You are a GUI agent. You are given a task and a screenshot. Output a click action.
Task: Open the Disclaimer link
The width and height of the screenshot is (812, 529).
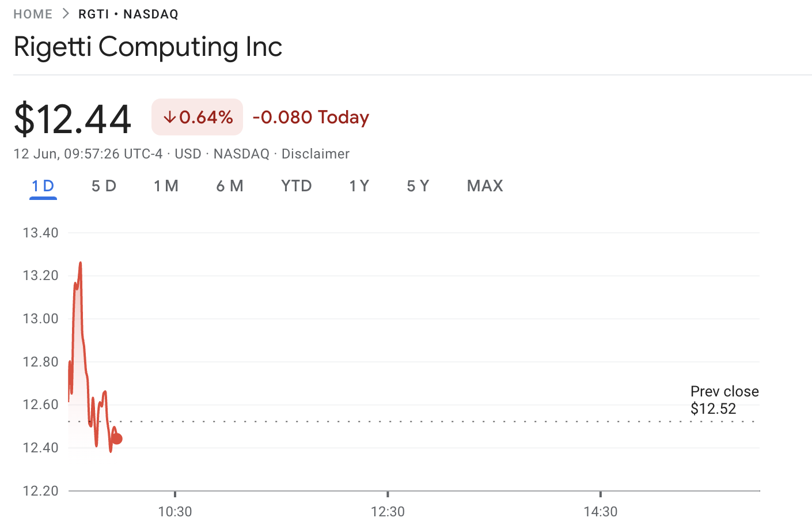(316, 154)
